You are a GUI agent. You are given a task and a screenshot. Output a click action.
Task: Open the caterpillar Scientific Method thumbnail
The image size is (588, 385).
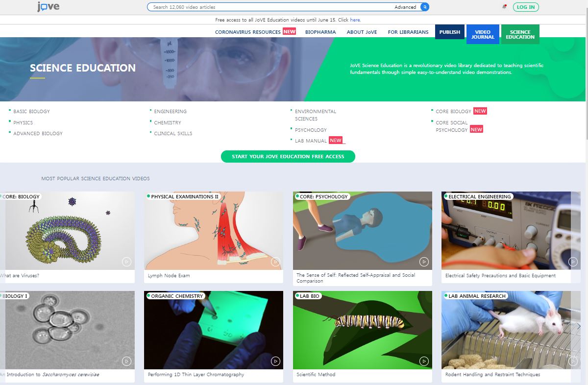[363, 330]
